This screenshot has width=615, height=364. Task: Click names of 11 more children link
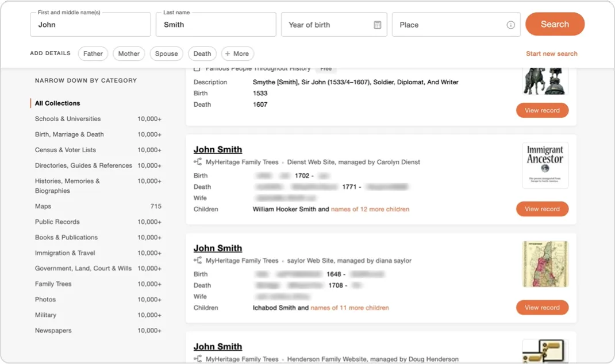pyautogui.click(x=349, y=308)
